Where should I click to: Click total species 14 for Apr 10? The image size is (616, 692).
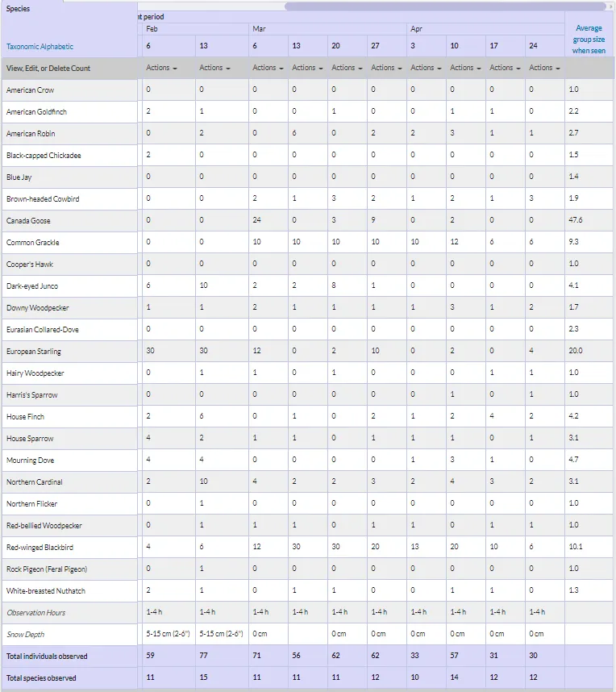coord(455,677)
